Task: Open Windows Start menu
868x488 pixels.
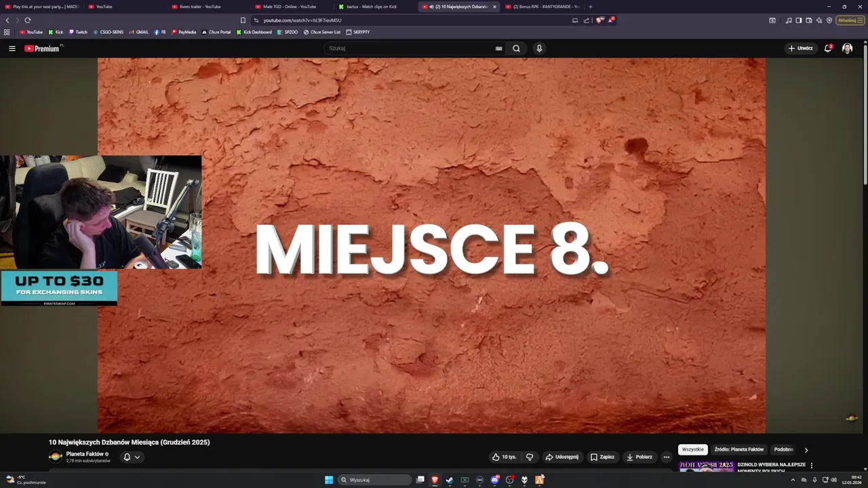Action: [329, 480]
